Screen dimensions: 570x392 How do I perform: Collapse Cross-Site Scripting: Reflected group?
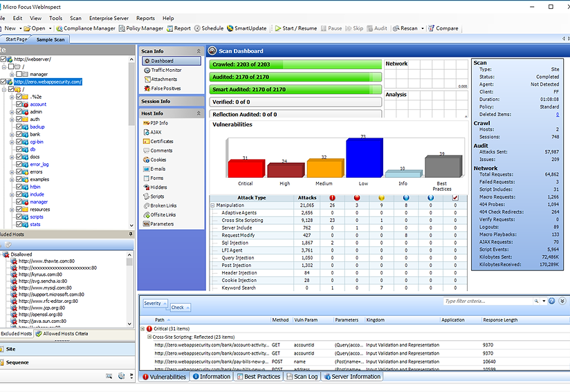pos(149,337)
